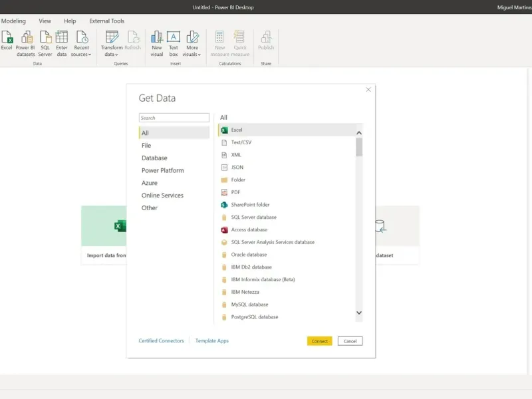Viewport: 532px width, 399px height.
Task: Expand the More visuals dropdown
Action: click(x=192, y=43)
